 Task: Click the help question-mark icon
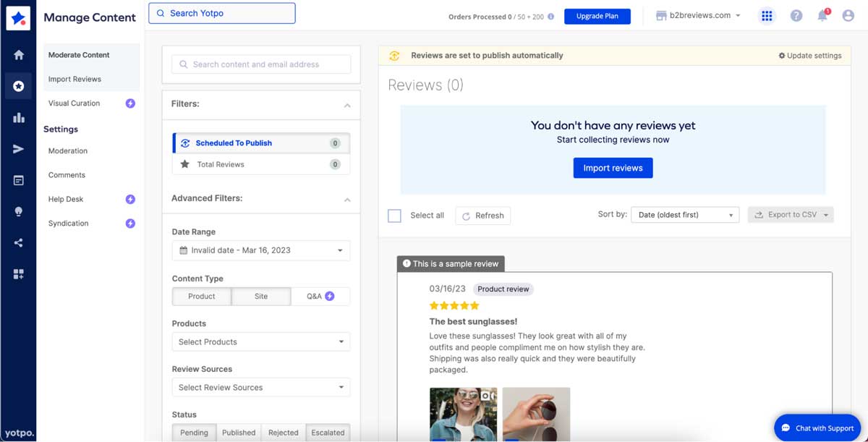(796, 15)
